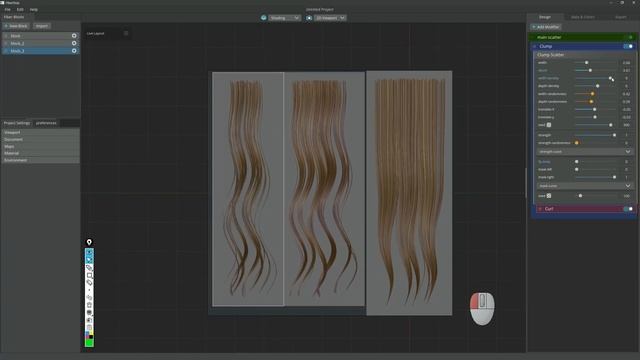Viewport: 640px width, 360px height.
Task: Click the width value field
Action: pyautogui.click(x=626, y=62)
